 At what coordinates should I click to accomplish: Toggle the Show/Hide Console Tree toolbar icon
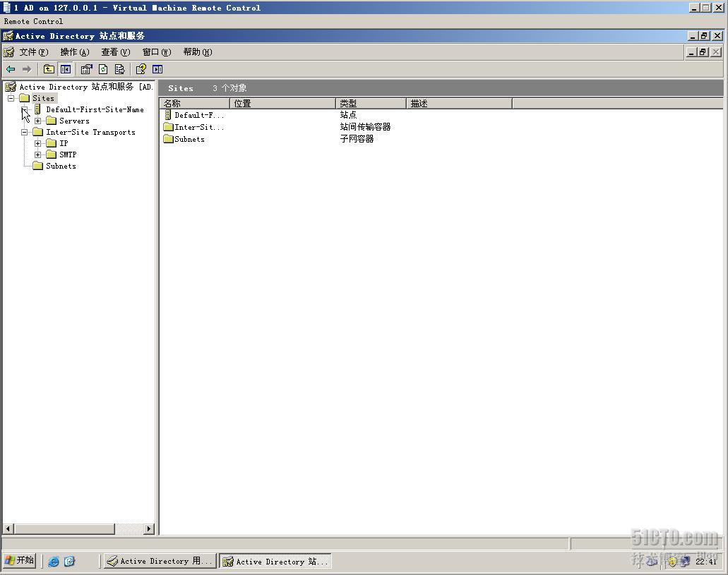pos(66,69)
